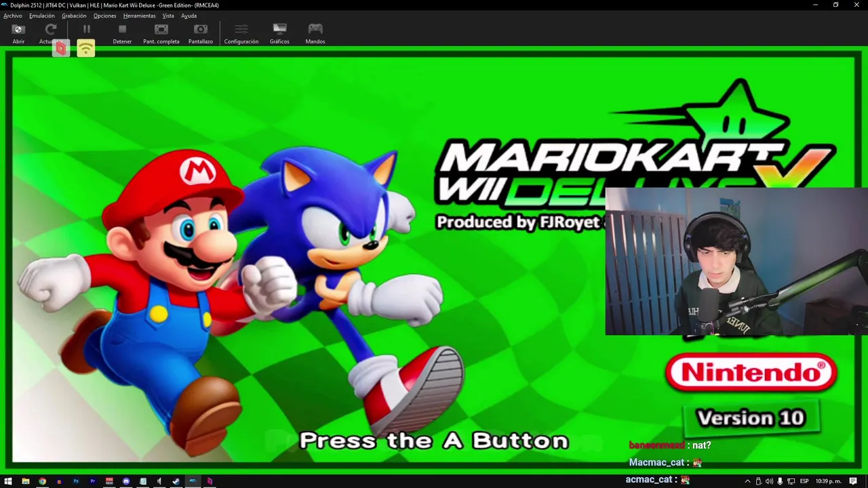This screenshot has height=488, width=868.
Task: Open network settings from the tray
Action: pyautogui.click(x=791, y=481)
